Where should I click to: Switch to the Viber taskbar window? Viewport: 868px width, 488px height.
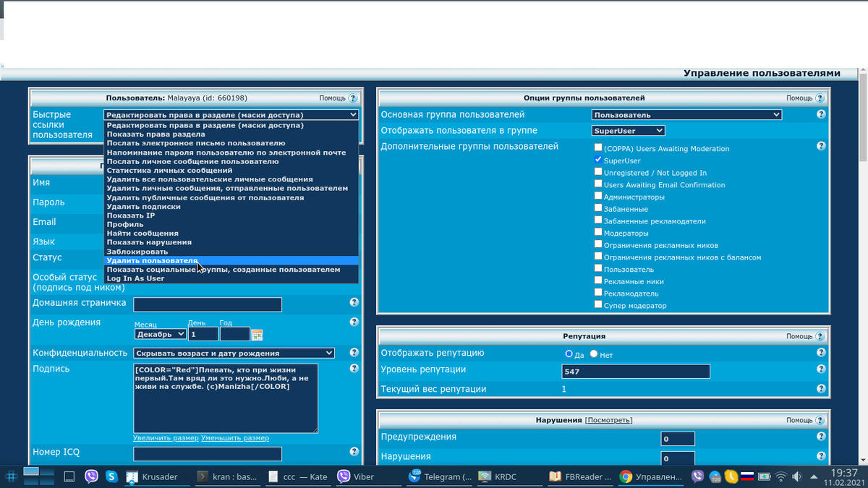pyautogui.click(x=367, y=476)
